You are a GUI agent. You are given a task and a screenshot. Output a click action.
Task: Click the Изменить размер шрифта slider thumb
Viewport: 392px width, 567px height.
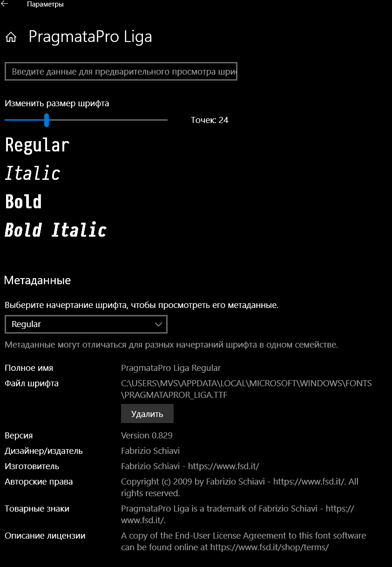coord(47,120)
